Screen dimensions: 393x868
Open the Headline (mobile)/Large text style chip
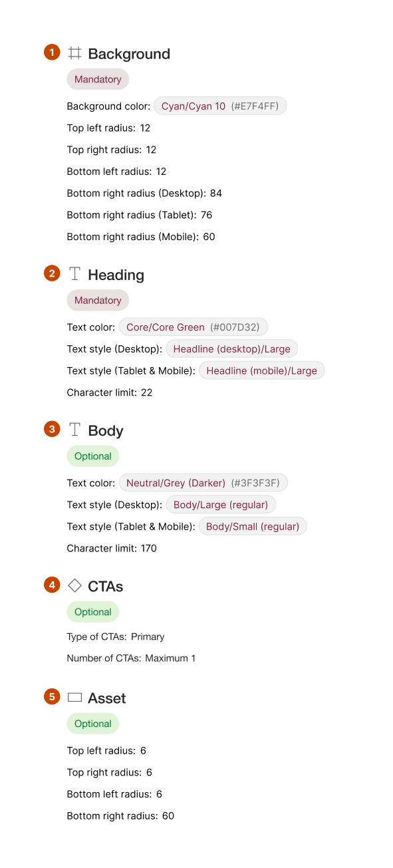point(262,370)
